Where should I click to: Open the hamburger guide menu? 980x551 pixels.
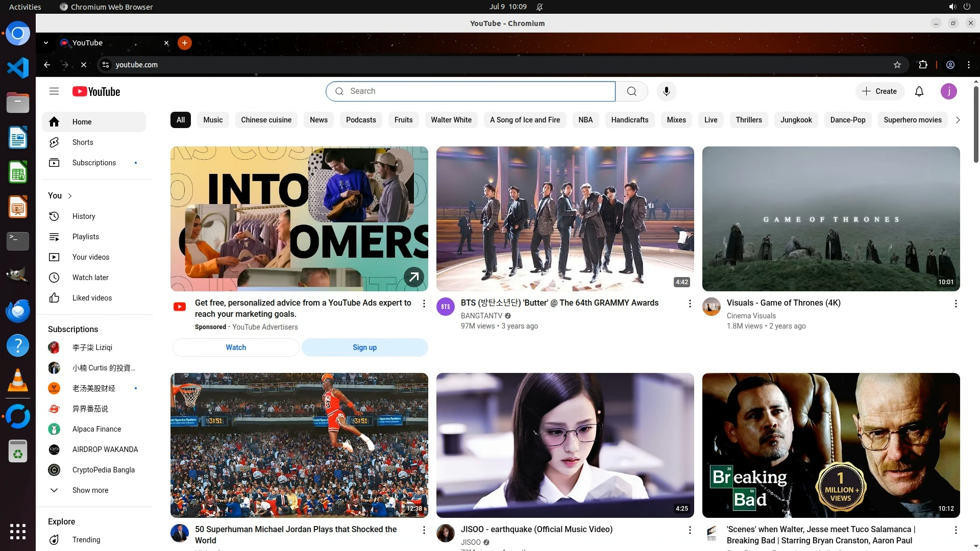point(54,91)
